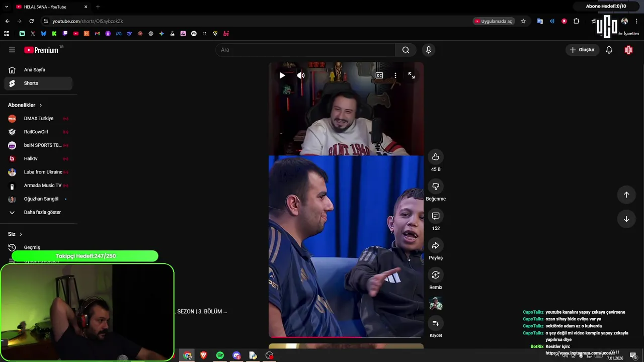Dislike the Short (Beğenme)
The height and width of the screenshot is (362, 644).
pyautogui.click(x=436, y=187)
